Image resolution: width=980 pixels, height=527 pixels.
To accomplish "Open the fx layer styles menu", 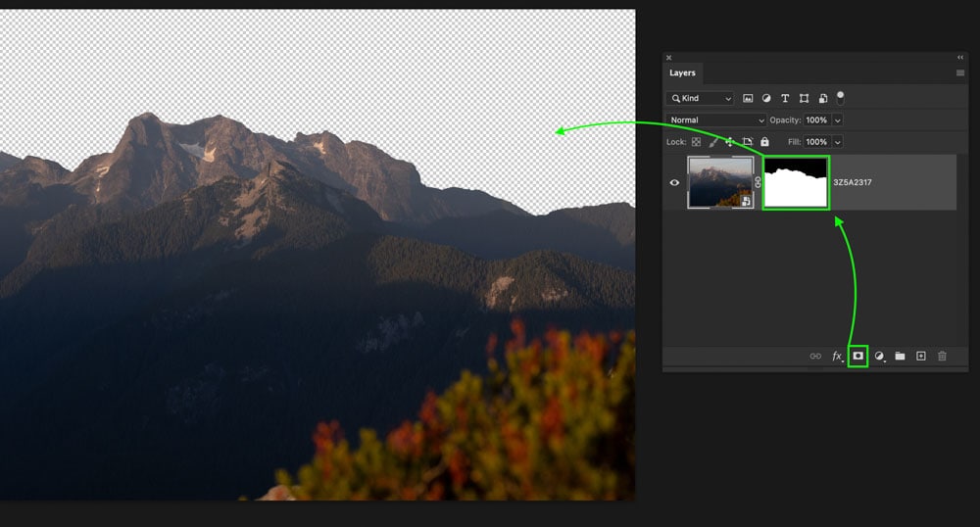I will click(838, 356).
